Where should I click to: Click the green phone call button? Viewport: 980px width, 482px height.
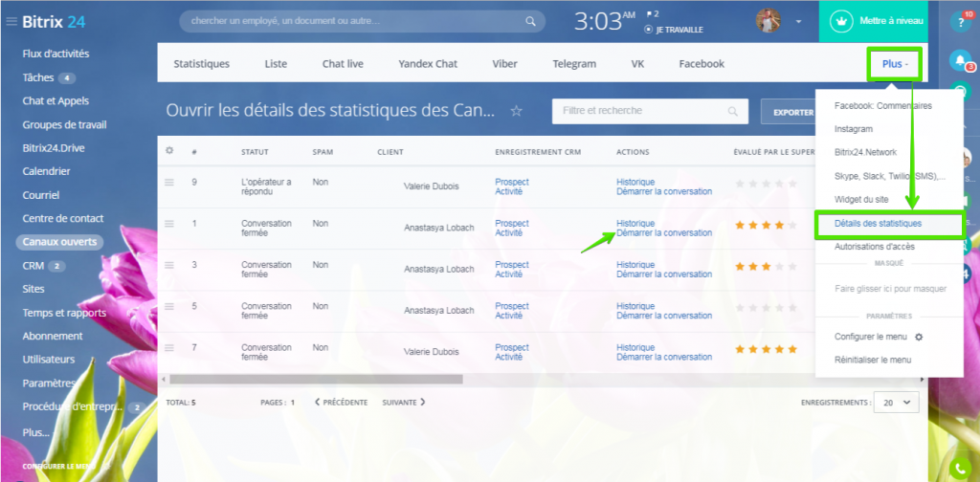[960, 469]
